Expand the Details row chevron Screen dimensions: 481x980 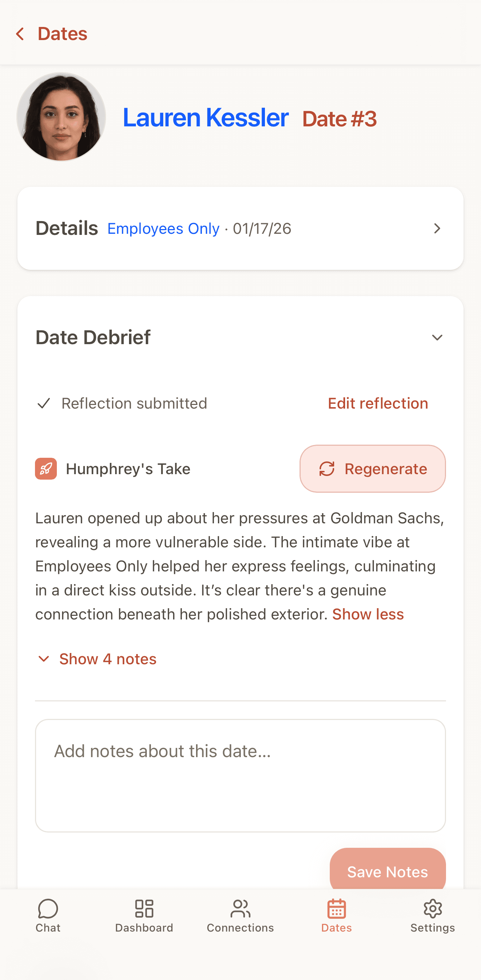[437, 228]
